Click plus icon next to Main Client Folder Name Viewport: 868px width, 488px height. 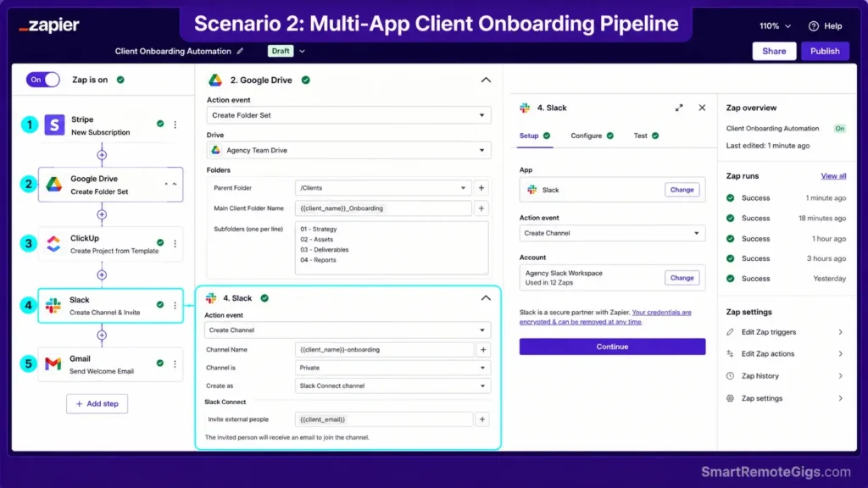point(481,208)
